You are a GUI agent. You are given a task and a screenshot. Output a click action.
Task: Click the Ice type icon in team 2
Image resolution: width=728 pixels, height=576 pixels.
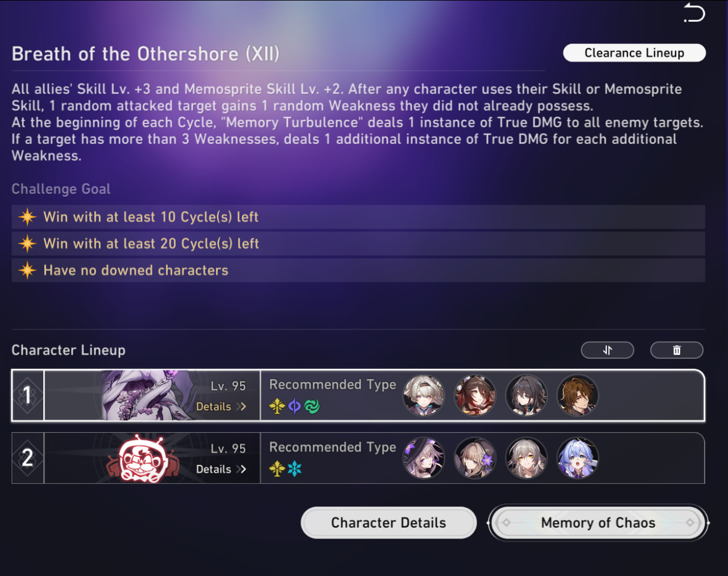tap(295, 469)
